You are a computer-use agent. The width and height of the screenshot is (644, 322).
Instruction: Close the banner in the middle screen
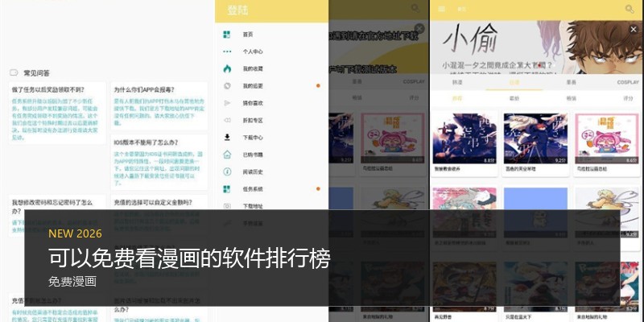click(x=419, y=29)
